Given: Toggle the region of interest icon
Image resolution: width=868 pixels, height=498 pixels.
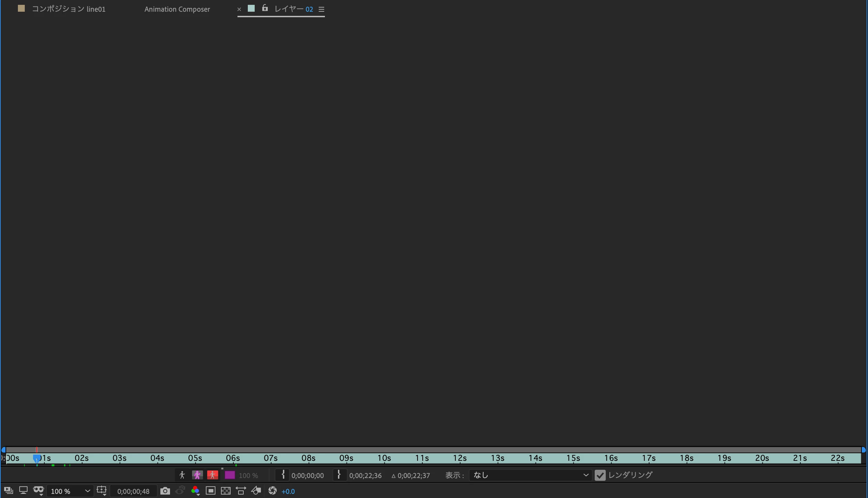Looking at the screenshot, I should (x=211, y=491).
